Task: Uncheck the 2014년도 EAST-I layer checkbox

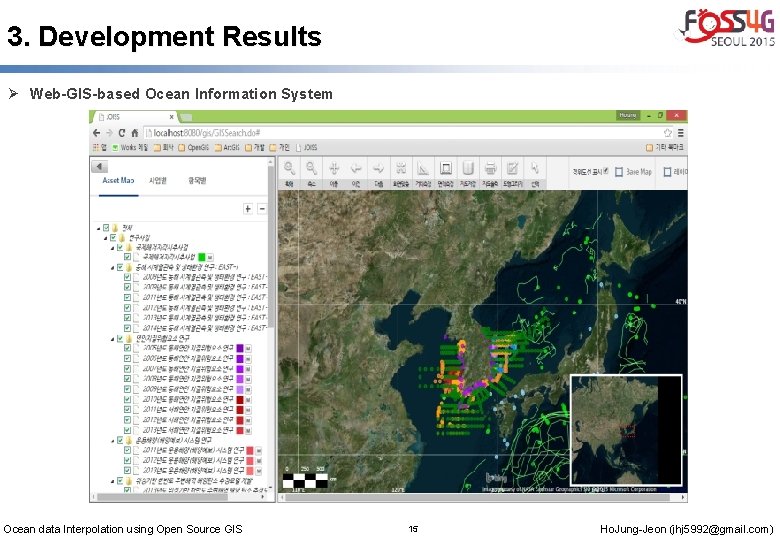Action: click(127, 328)
